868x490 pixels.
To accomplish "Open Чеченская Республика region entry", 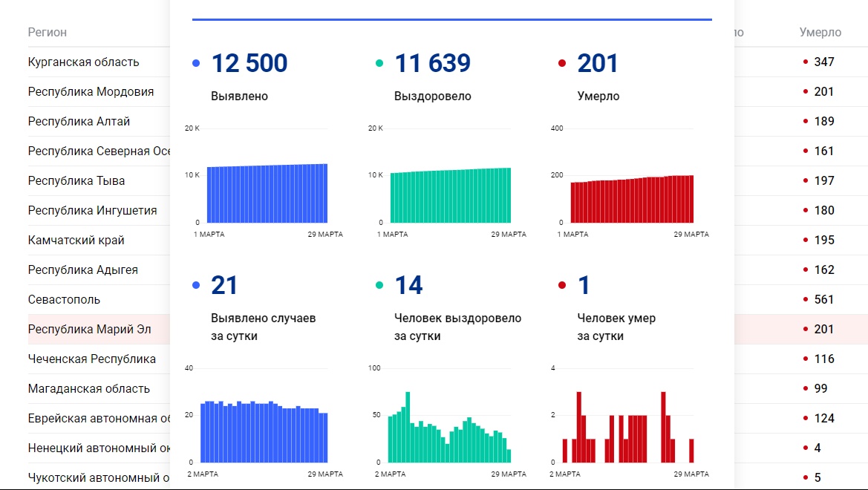I will pyautogui.click(x=92, y=359).
